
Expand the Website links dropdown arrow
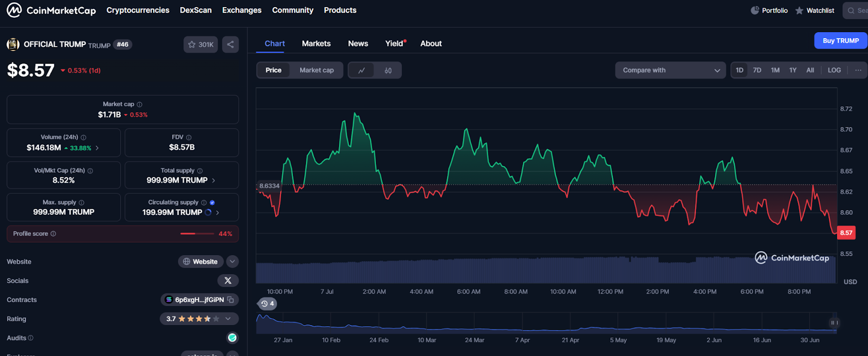(232, 262)
